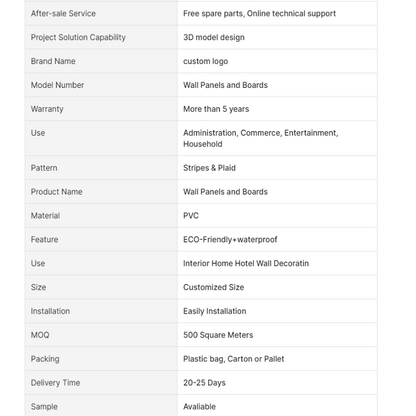Click the Warranty row label
This screenshot has height=416, width=416.
(47, 109)
